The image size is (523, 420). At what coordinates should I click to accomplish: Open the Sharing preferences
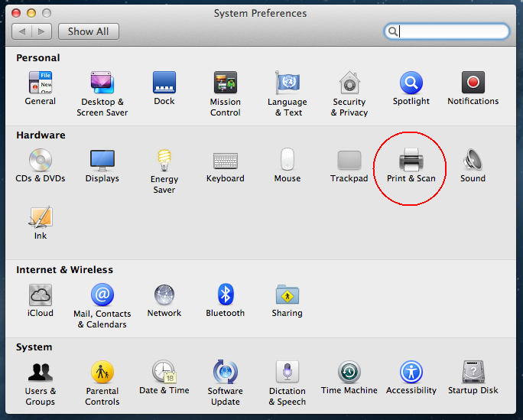[287, 295]
